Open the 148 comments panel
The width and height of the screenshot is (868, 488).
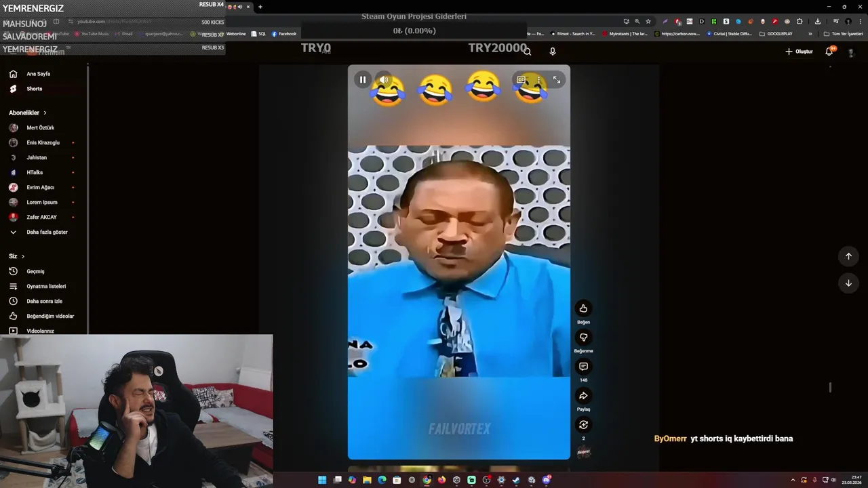[x=583, y=367]
